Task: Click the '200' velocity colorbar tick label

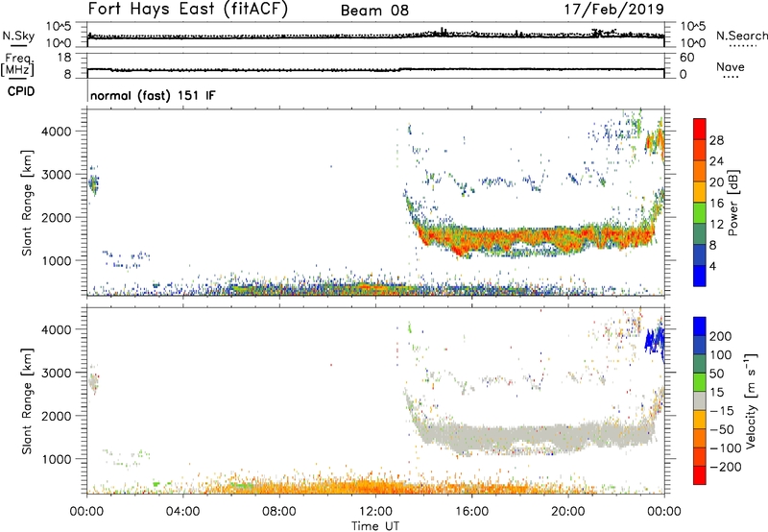Action: click(x=721, y=336)
